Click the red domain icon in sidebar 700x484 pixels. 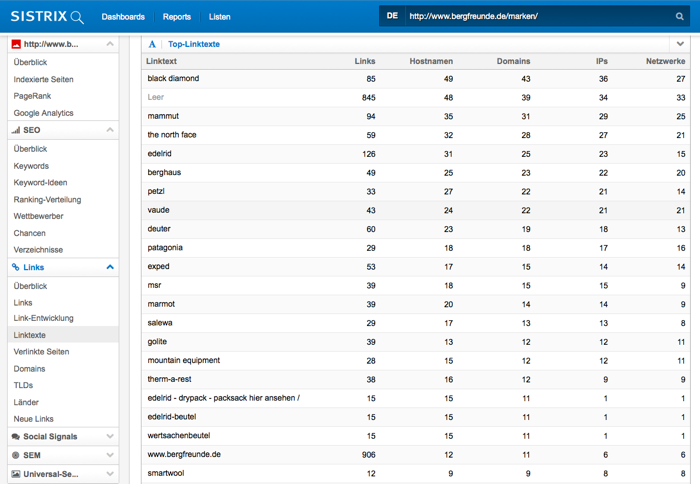pyautogui.click(x=16, y=44)
